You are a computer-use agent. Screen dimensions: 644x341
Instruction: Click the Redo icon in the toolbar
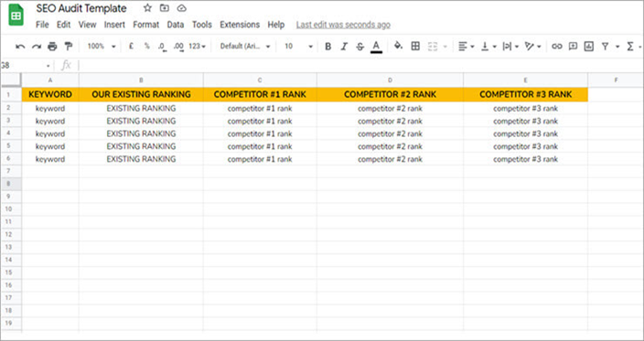click(37, 47)
